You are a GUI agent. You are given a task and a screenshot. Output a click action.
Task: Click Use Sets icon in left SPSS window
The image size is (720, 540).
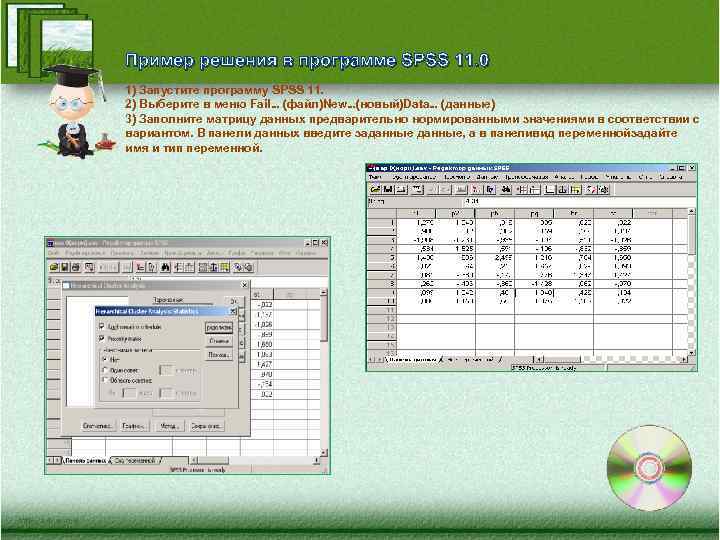click(x=248, y=267)
